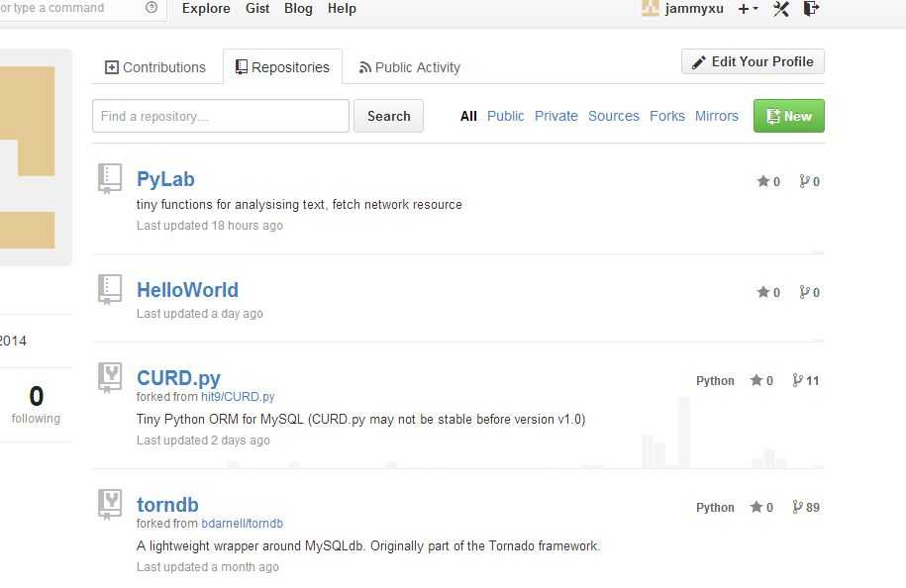906x588 pixels.
Task: Open the PyLab repository
Action: pos(165,179)
